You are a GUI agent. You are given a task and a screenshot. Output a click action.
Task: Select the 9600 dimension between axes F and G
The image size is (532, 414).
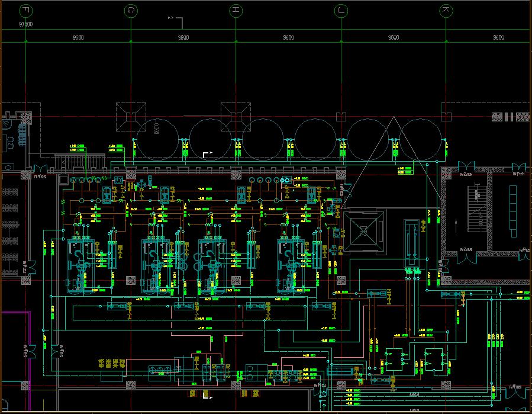(78, 37)
